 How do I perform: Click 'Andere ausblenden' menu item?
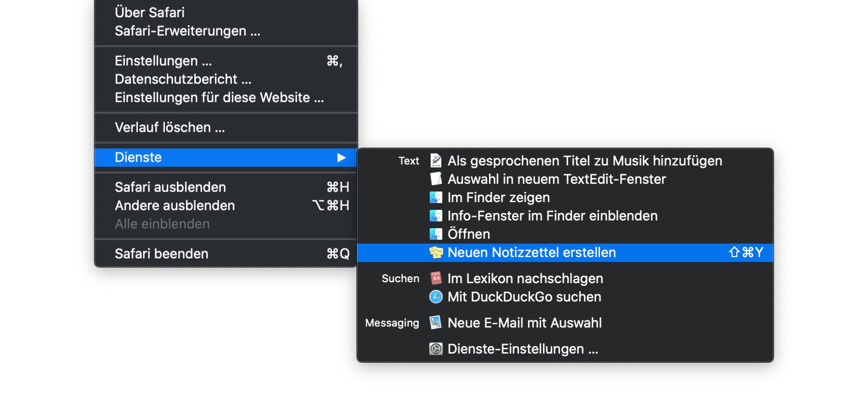pyautogui.click(x=175, y=205)
